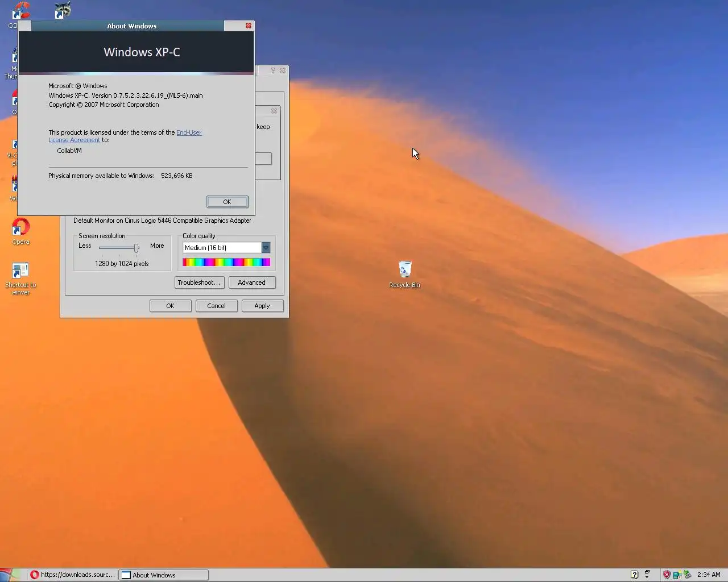Click the Display Properties help question-mark button

(x=273, y=70)
